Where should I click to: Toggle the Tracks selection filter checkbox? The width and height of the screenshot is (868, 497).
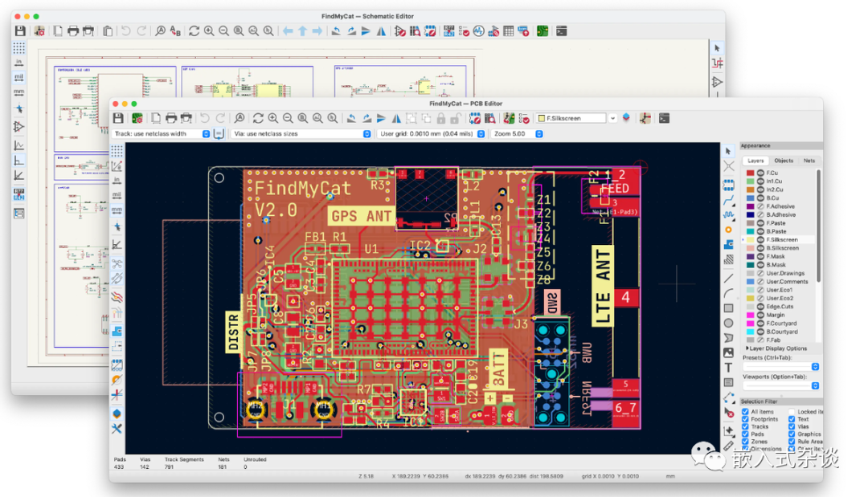pyautogui.click(x=745, y=427)
